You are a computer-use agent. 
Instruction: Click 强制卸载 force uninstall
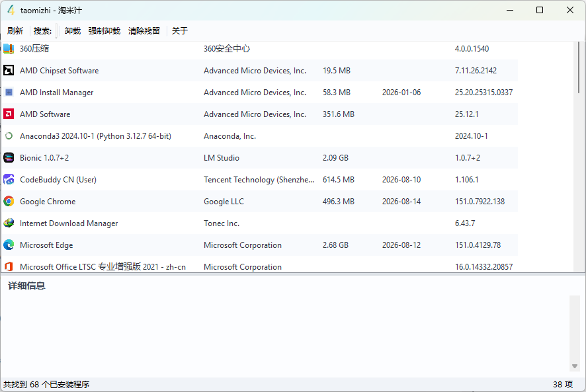105,30
